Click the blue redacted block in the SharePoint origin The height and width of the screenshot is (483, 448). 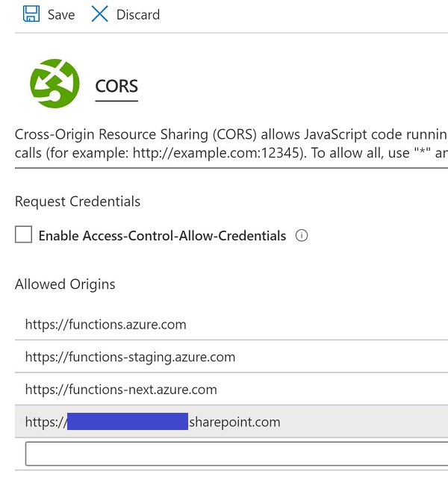127,422
